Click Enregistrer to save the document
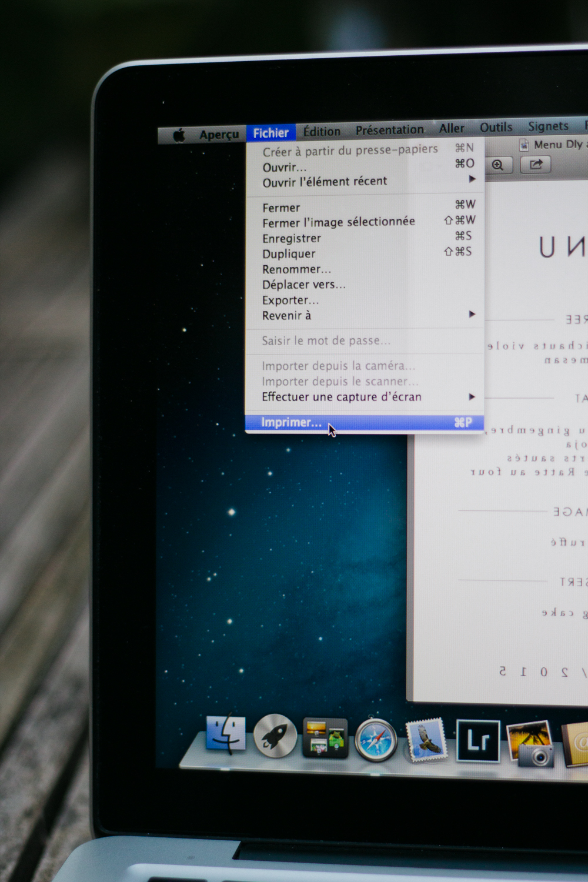This screenshot has height=882, width=588. [x=365, y=238]
